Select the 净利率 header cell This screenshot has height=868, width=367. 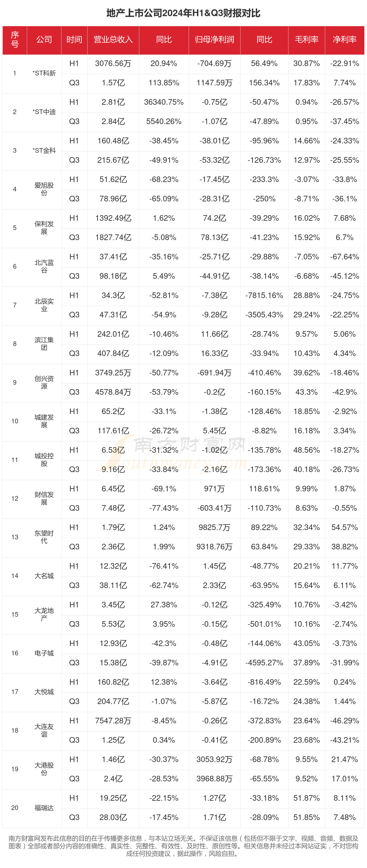coord(344,40)
